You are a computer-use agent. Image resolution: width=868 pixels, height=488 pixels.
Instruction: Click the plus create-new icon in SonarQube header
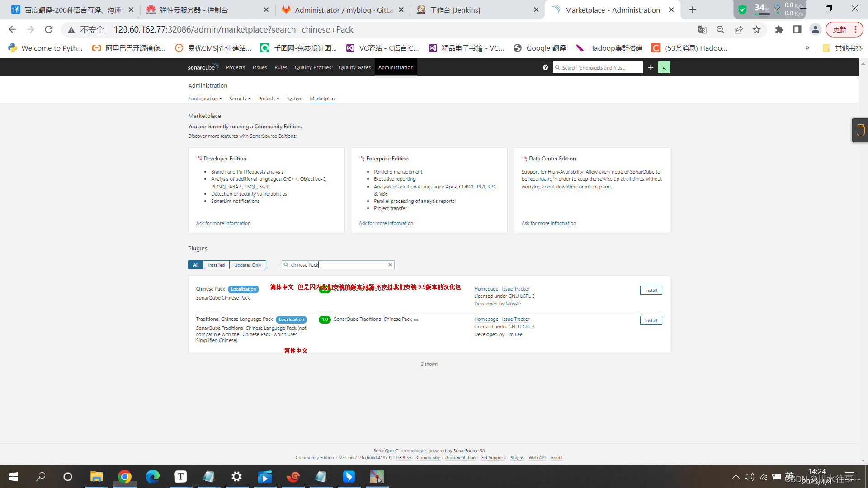click(x=651, y=67)
